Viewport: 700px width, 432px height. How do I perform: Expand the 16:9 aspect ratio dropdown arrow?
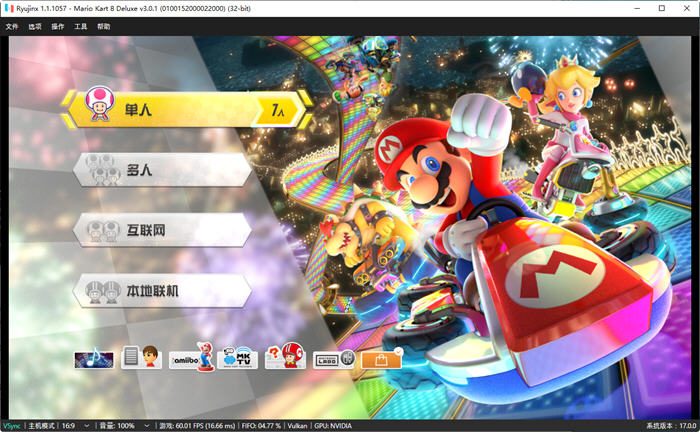[87, 426]
